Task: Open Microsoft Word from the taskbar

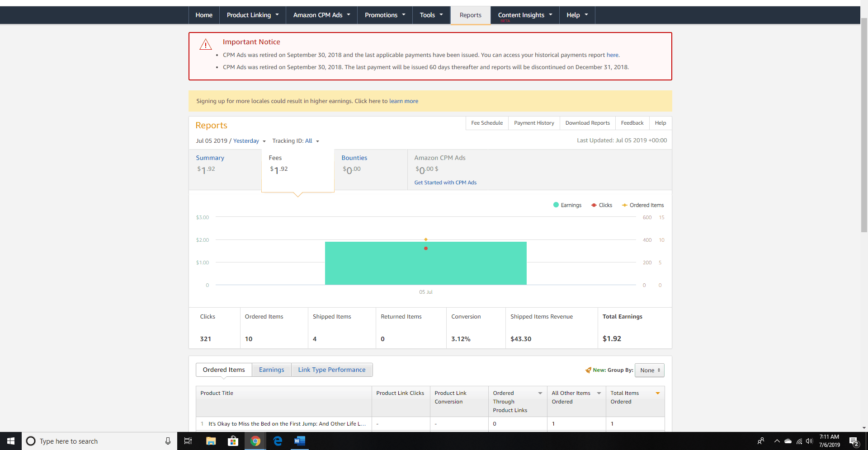Action: (x=299, y=441)
